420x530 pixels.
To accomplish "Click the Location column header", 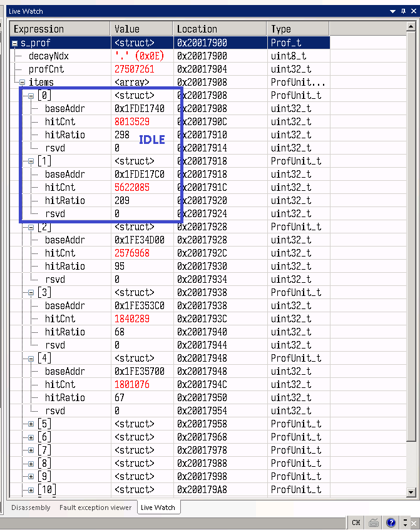I will click(x=220, y=29).
